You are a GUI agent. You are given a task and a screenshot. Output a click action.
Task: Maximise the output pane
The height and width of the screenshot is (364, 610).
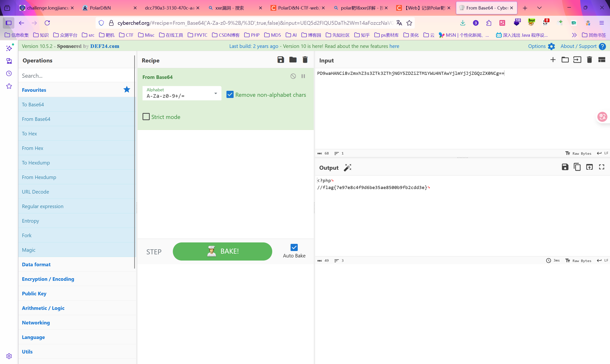tap(601, 167)
